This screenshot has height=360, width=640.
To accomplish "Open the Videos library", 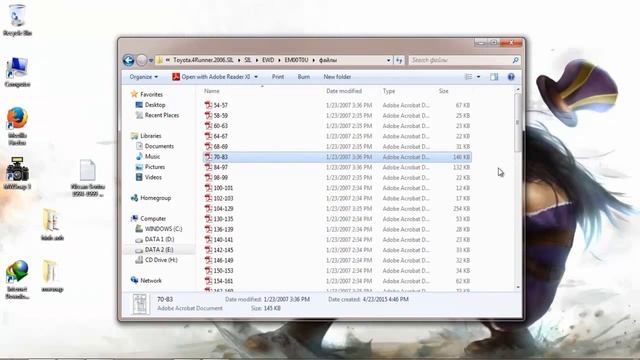I will [149, 177].
